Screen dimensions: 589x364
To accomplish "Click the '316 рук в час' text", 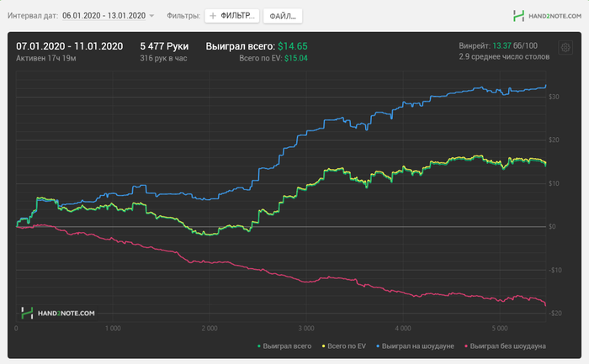I will [163, 58].
